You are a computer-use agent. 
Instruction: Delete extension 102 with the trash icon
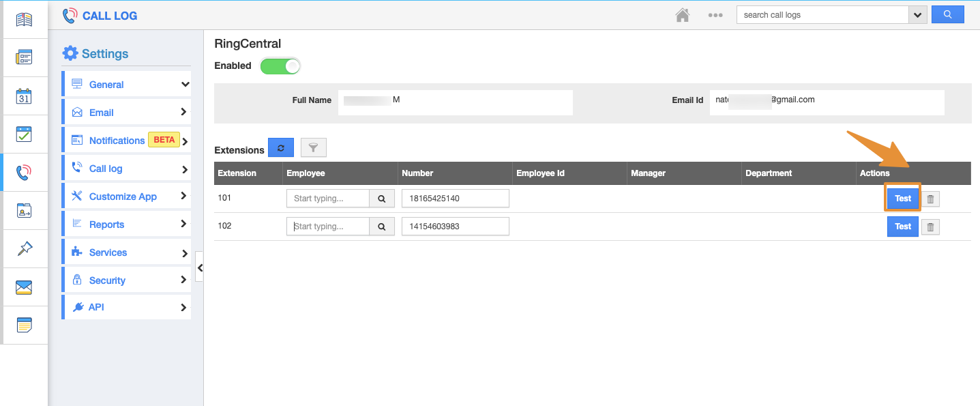tap(930, 227)
